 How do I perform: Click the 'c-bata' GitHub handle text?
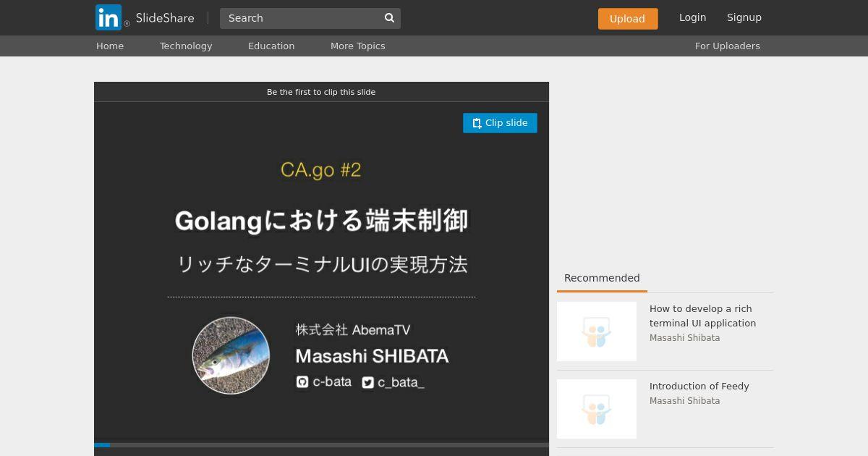332,381
